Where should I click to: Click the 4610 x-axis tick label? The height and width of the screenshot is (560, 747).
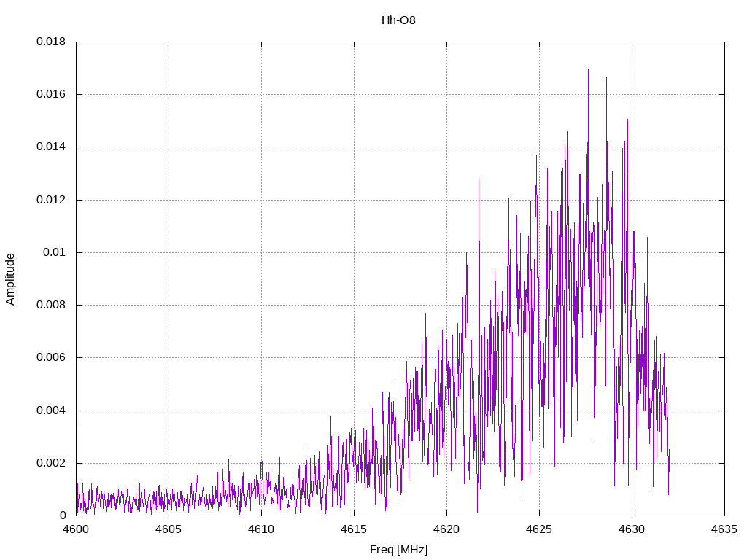click(262, 529)
